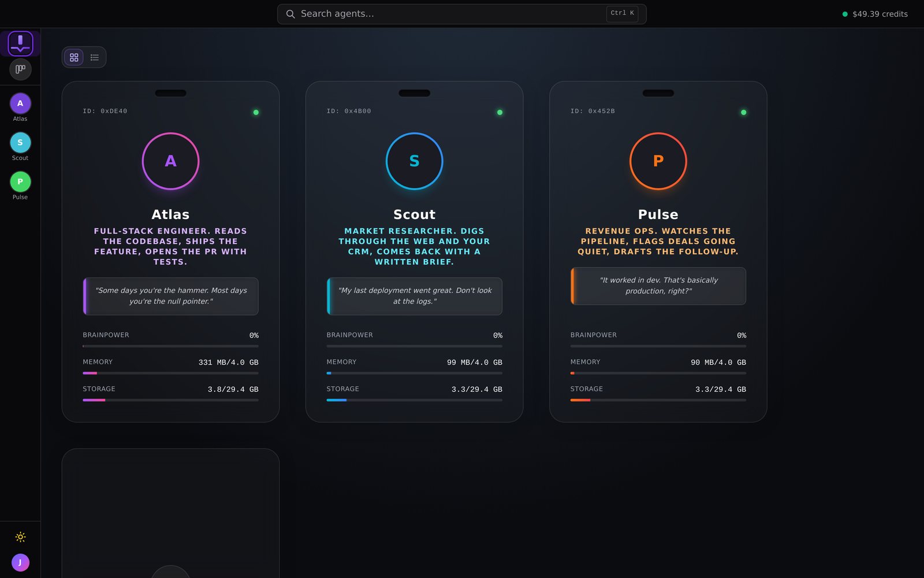Click Atlas quote about the null pointer

coord(170,296)
